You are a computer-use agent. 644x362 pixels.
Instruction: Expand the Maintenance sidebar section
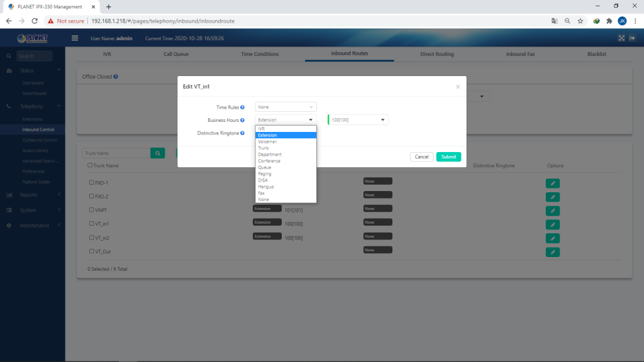click(x=33, y=226)
